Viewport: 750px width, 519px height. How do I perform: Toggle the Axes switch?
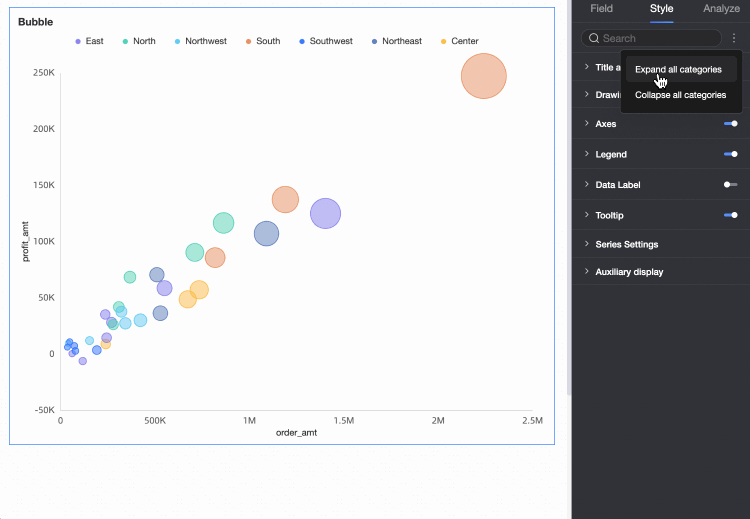(x=731, y=124)
